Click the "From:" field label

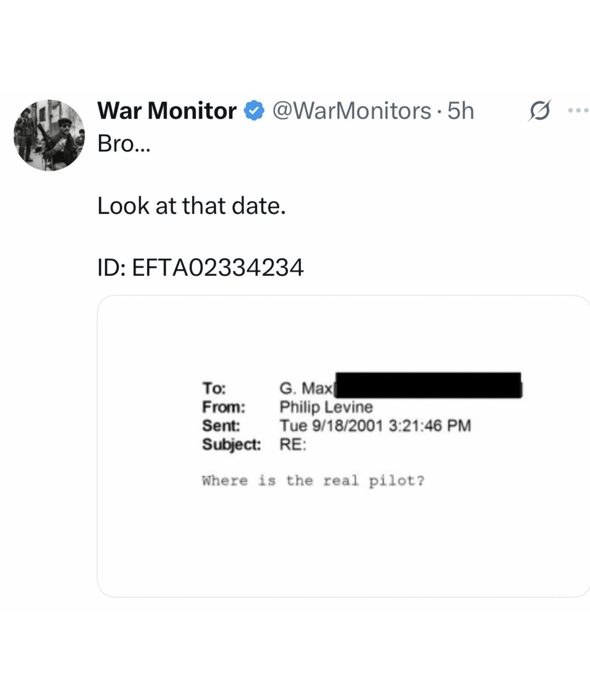223,407
